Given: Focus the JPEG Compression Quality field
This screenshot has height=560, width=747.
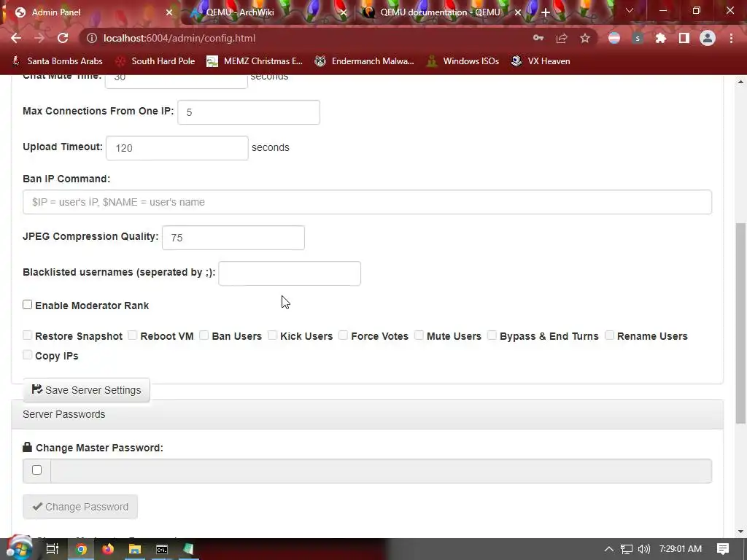Looking at the screenshot, I should pyautogui.click(x=233, y=238).
